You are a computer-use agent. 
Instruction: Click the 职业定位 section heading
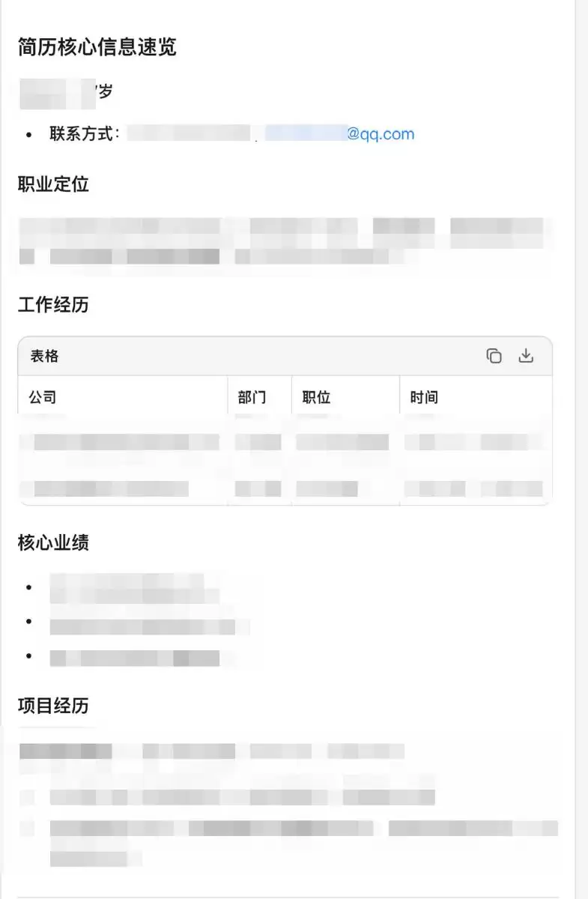[53, 184]
